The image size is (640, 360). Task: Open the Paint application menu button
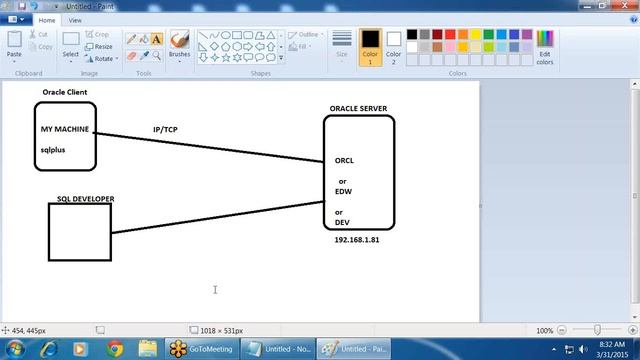point(16,19)
